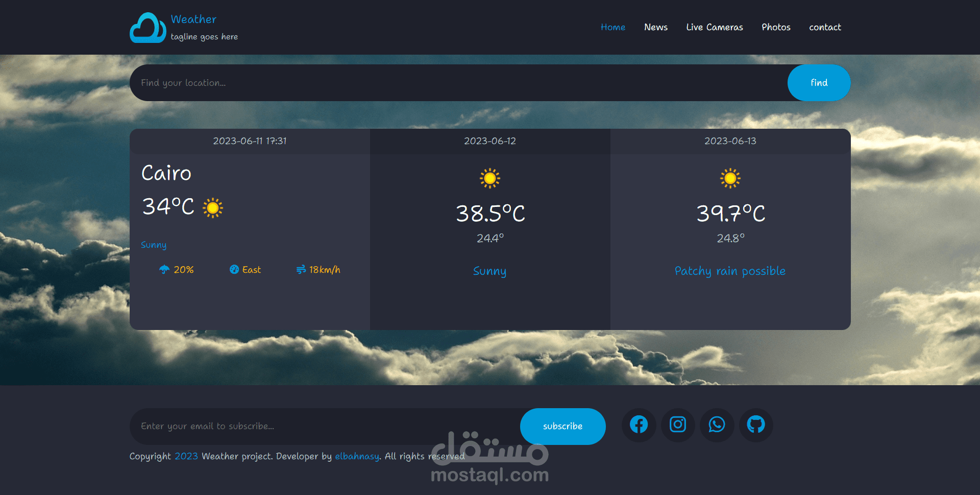Select the Home navigation item

pos(612,27)
